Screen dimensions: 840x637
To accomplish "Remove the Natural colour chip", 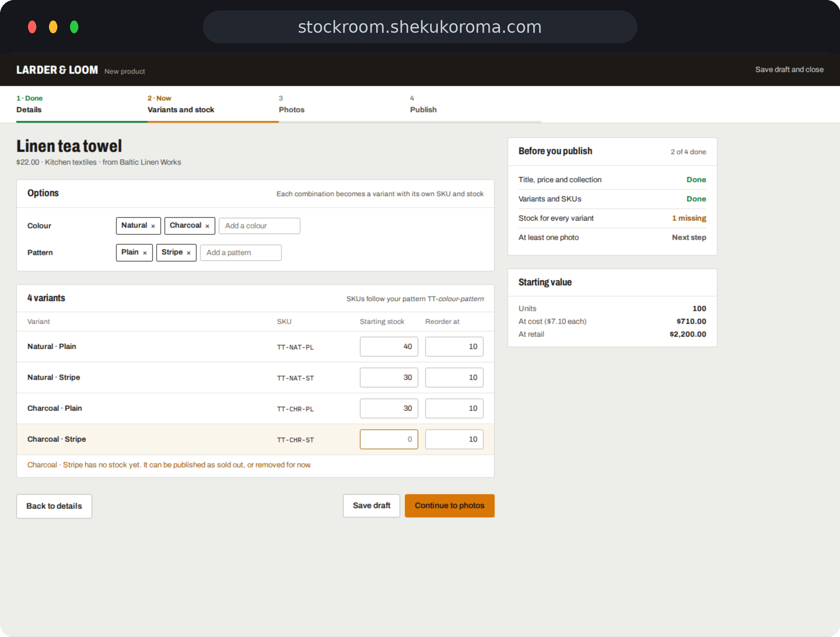I will click(x=153, y=226).
